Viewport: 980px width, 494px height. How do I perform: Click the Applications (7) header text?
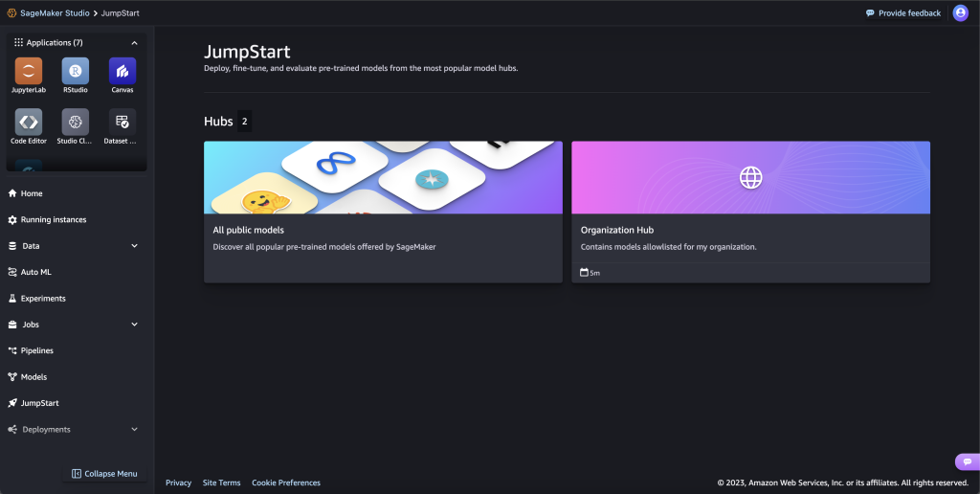click(x=55, y=42)
